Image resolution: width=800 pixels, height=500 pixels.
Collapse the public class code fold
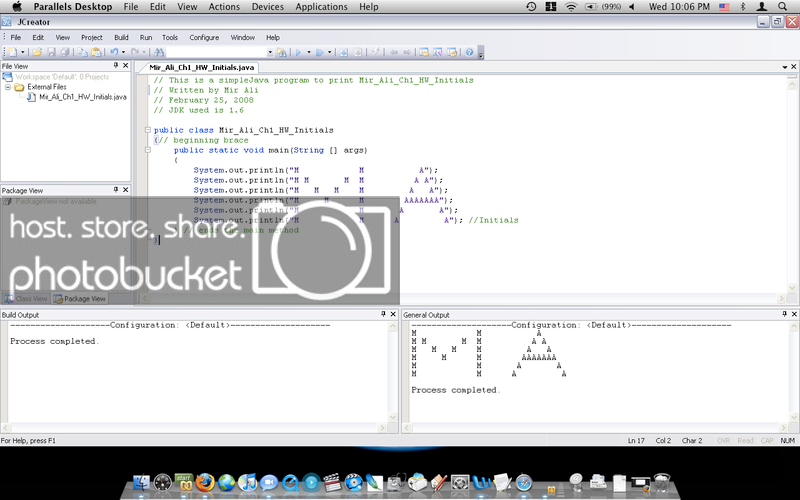point(147,130)
